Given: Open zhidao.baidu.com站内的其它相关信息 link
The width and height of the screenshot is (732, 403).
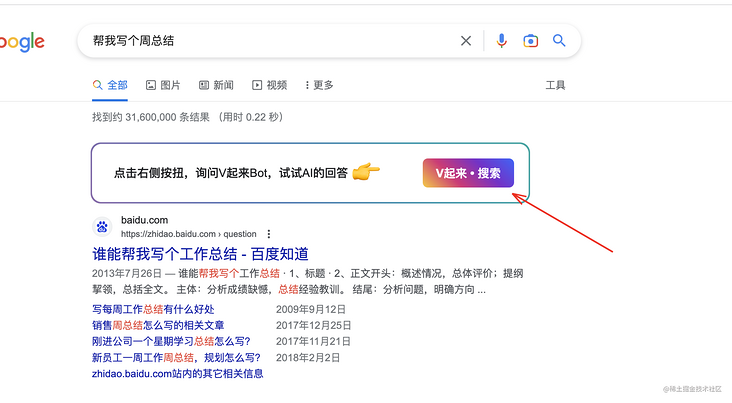Looking at the screenshot, I should tap(177, 374).
